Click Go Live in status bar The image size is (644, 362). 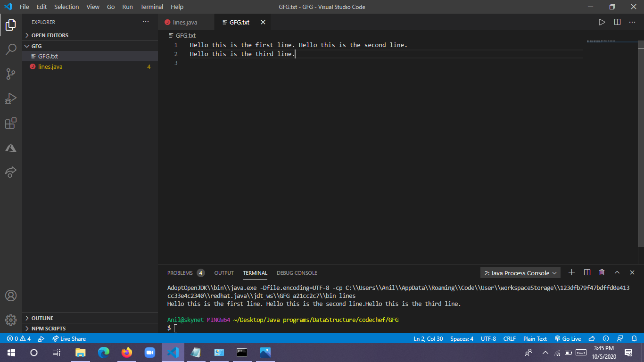(x=568, y=338)
